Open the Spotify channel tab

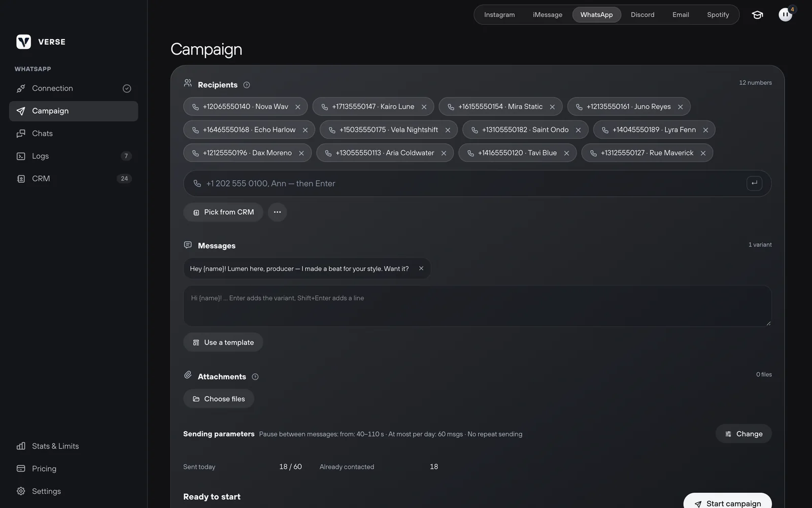pyautogui.click(x=718, y=15)
